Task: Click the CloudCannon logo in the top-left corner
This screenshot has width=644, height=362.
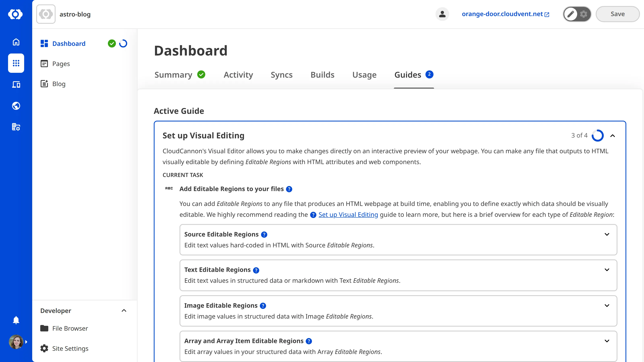Action: click(x=16, y=14)
